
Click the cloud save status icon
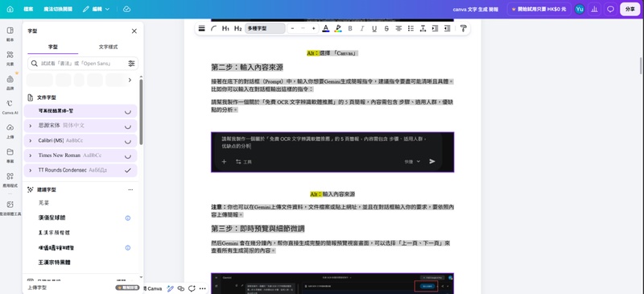[x=126, y=9]
